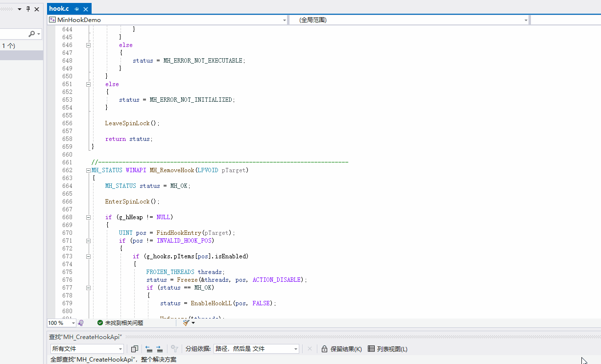Click the search magnifier in left panel
Image resolution: width=601 pixels, height=364 pixels.
click(x=32, y=34)
